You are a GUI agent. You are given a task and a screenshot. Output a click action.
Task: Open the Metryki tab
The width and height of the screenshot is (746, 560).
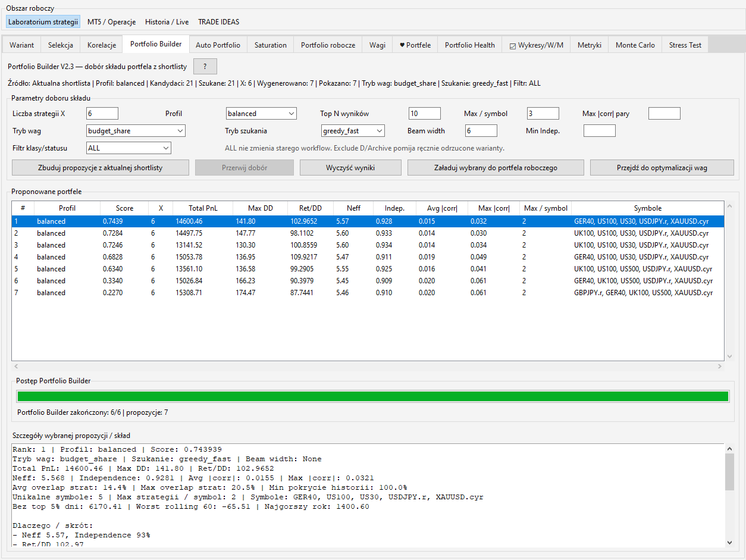coord(590,45)
